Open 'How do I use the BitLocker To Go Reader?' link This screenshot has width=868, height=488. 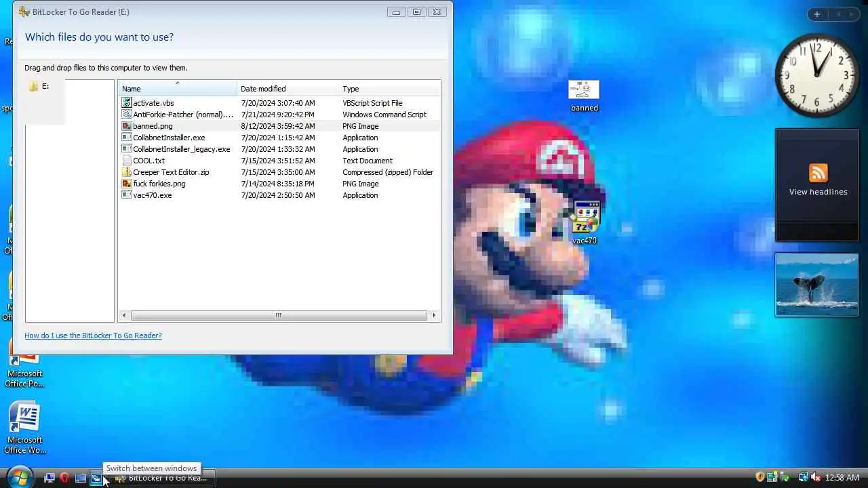tap(93, 335)
